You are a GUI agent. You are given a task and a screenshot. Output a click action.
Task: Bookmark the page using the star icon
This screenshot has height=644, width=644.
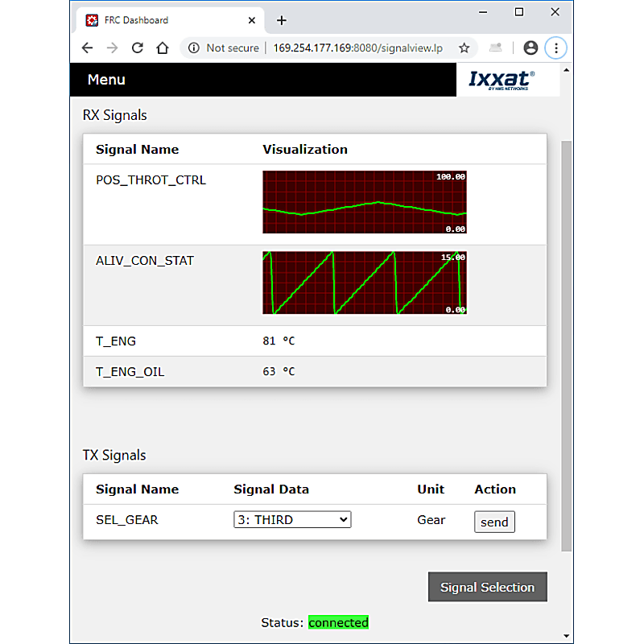pyautogui.click(x=464, y=47)
